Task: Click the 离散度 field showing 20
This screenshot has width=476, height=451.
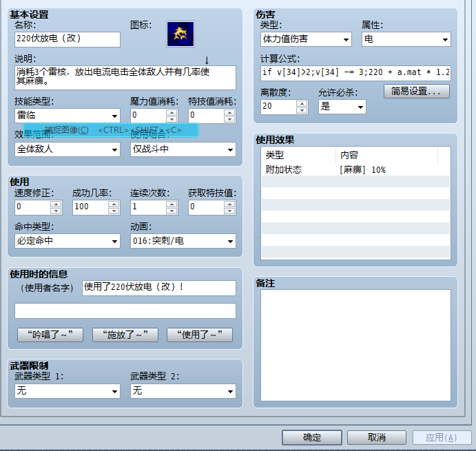Action: [x=278, y=107]
